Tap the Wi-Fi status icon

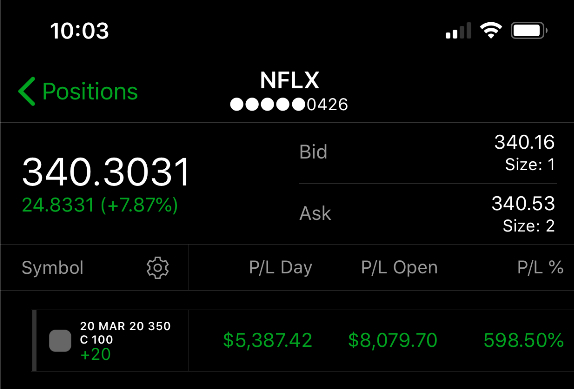(491, 30)
